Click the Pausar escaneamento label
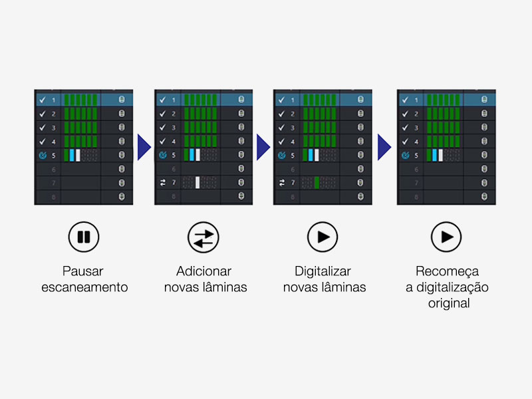This screenshot has height=399, width=532. point(84,279)
